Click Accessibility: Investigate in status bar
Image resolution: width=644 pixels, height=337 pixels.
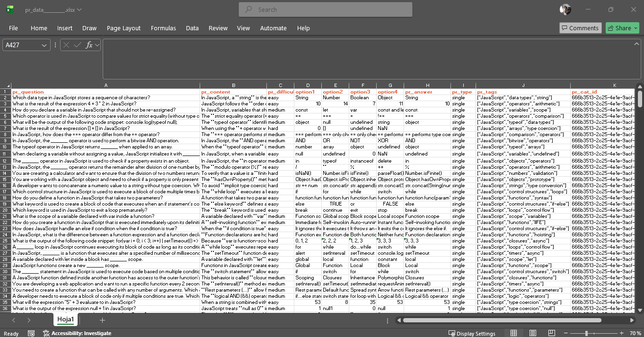tap(77, 333)
